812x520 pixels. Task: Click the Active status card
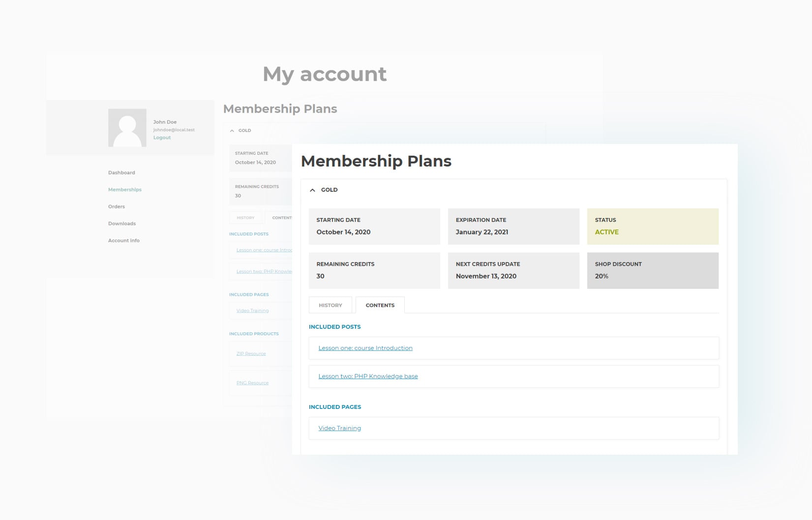pos(652,227)
